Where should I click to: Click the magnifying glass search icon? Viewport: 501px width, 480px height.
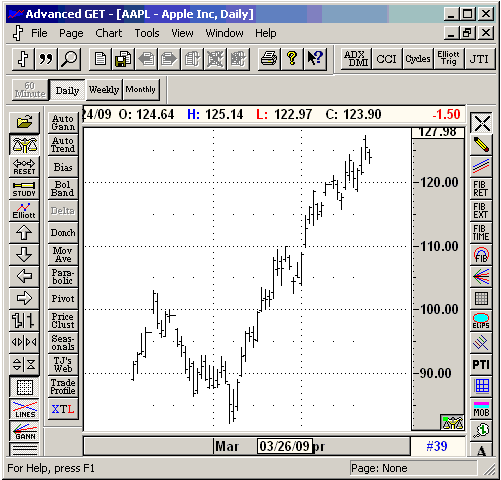click(69, 59)
